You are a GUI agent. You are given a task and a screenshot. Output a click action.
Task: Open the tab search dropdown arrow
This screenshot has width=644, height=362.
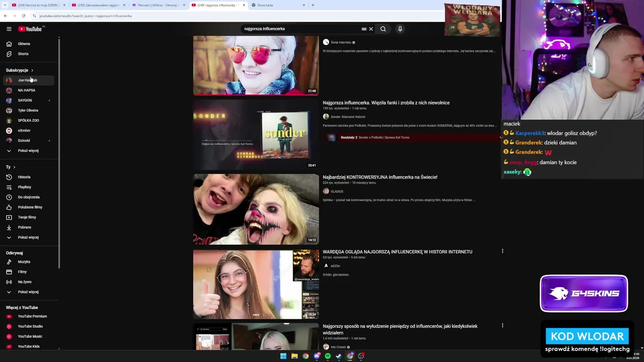coord(6,5)
